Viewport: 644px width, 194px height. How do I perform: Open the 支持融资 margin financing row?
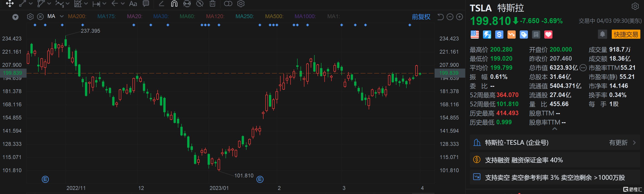click(x=555, y=160)
